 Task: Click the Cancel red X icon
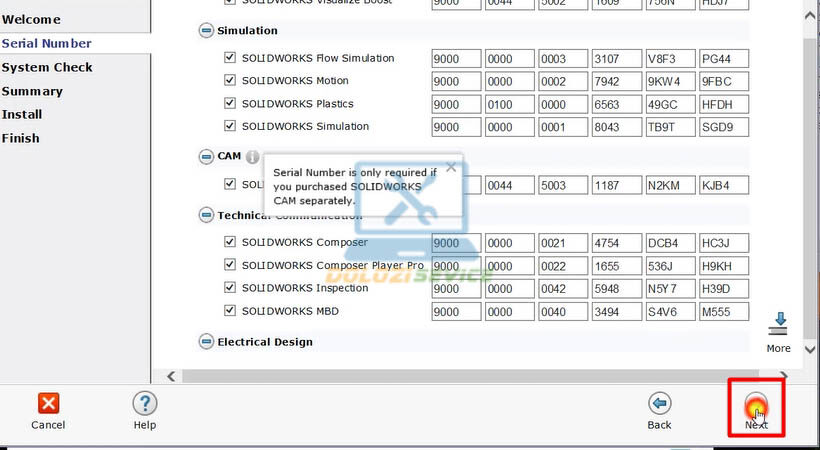[48, 403]
